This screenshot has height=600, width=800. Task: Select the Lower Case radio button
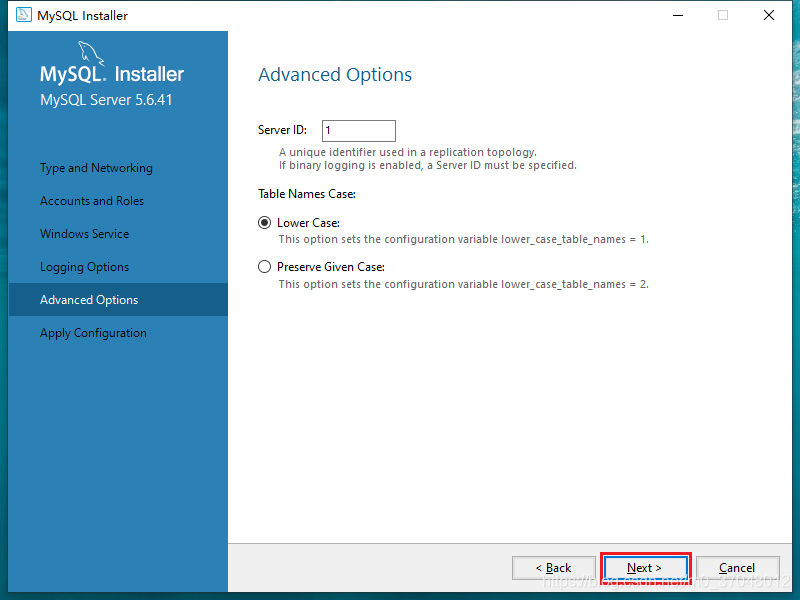pyautogui.click(x=264, y=223)
